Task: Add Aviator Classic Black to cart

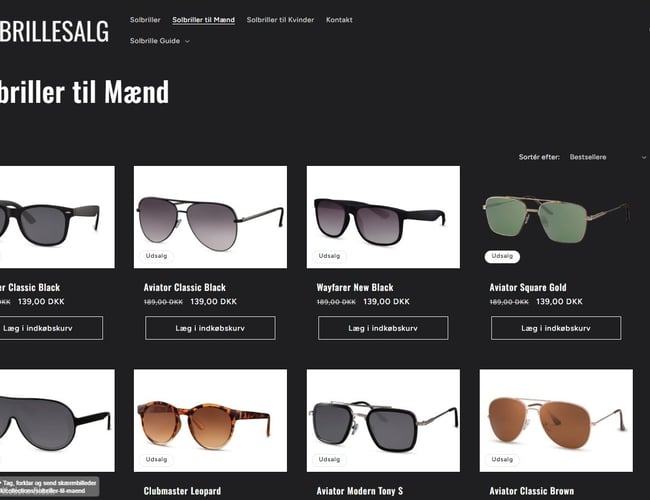Action: click(x=210, y=328)
